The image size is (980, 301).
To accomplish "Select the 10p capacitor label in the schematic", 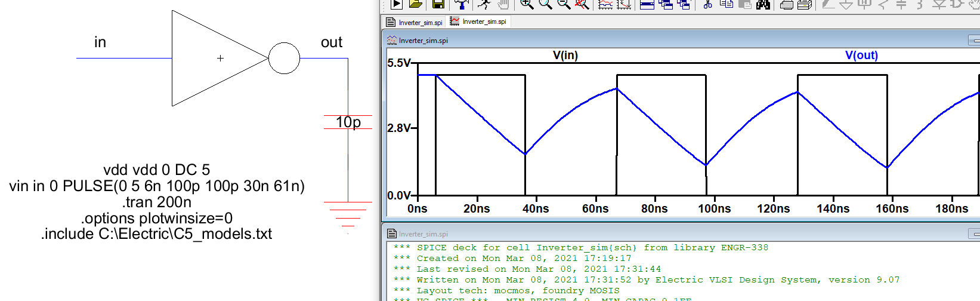I will [x=348, y=122].
